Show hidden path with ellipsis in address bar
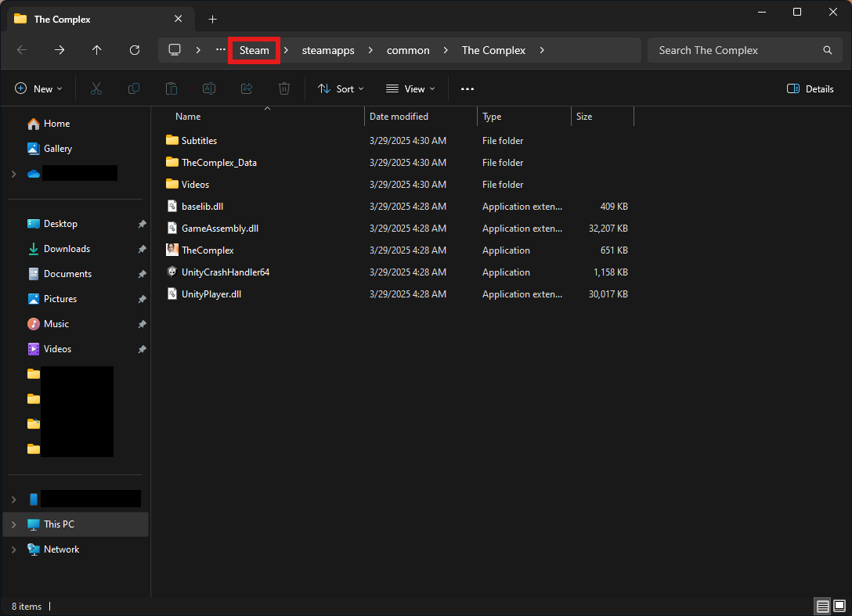 220,49
